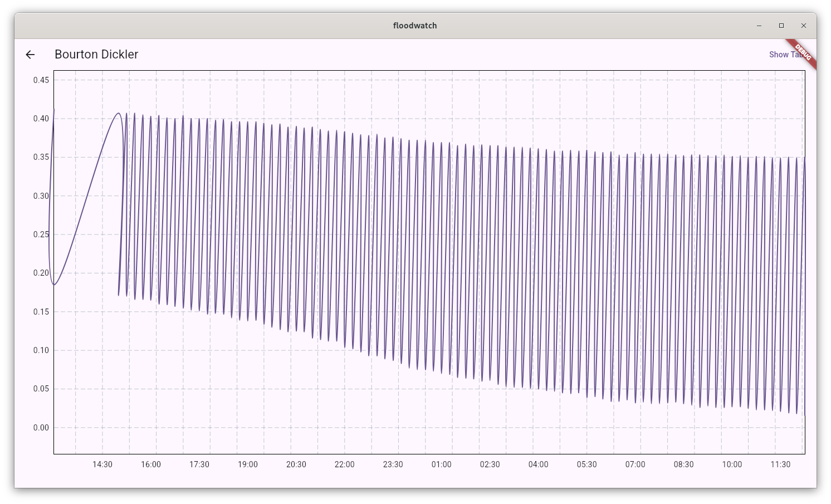Screen dimensions: 831x504
Task: Click the 0.45 level axis label
Action: tap(41, 80)
